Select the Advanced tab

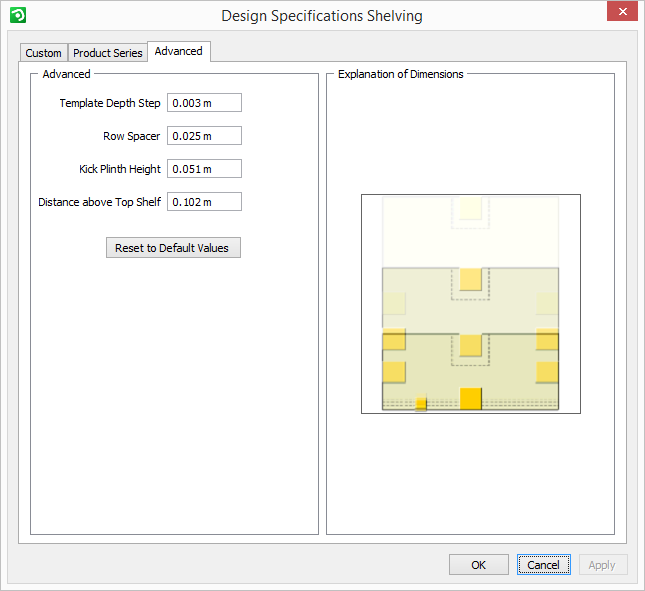click(x=178, y=51)
